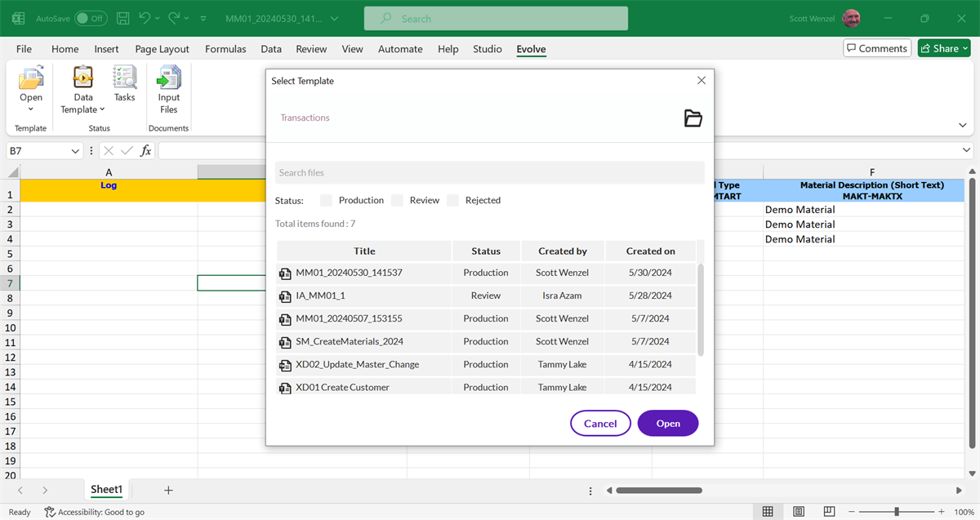Click the Save icon in title bar
This screenshot has height=520, width=980.
[122, 18]
